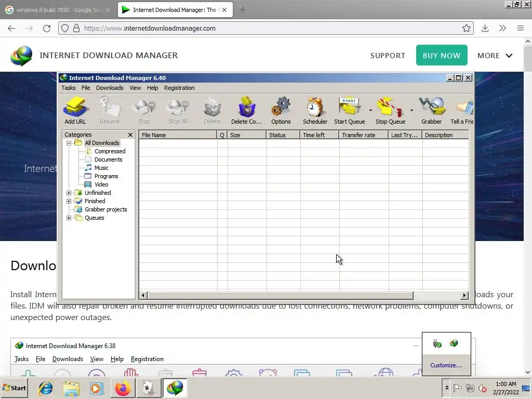532x399 pixels.
Task: Sort by Status column header
Action: tap(283, 135)
